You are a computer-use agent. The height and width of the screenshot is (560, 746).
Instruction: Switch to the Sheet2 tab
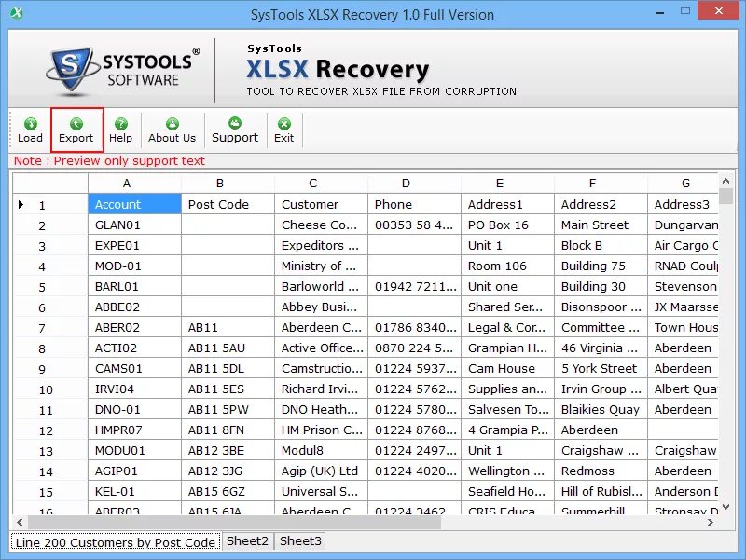pyautogui.click(x=247, y=541)
